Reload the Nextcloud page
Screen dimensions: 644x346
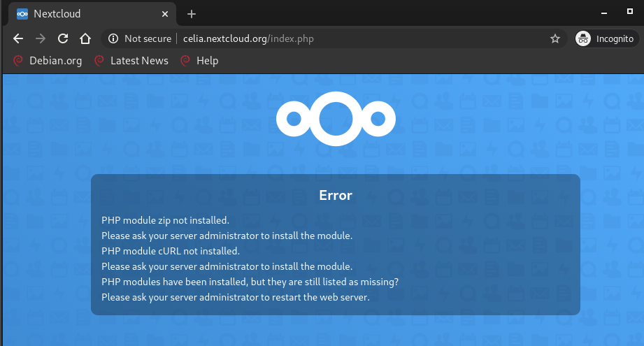[x=63, y=38]
